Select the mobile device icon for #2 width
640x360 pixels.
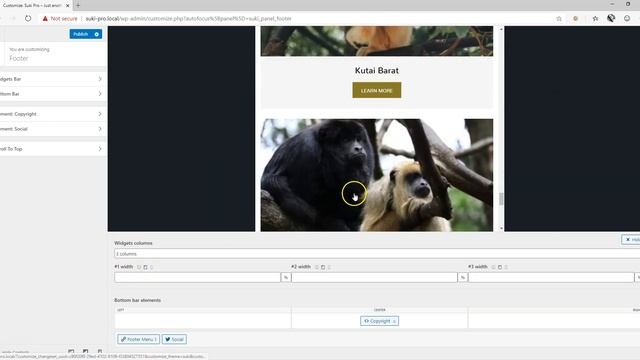329,267
